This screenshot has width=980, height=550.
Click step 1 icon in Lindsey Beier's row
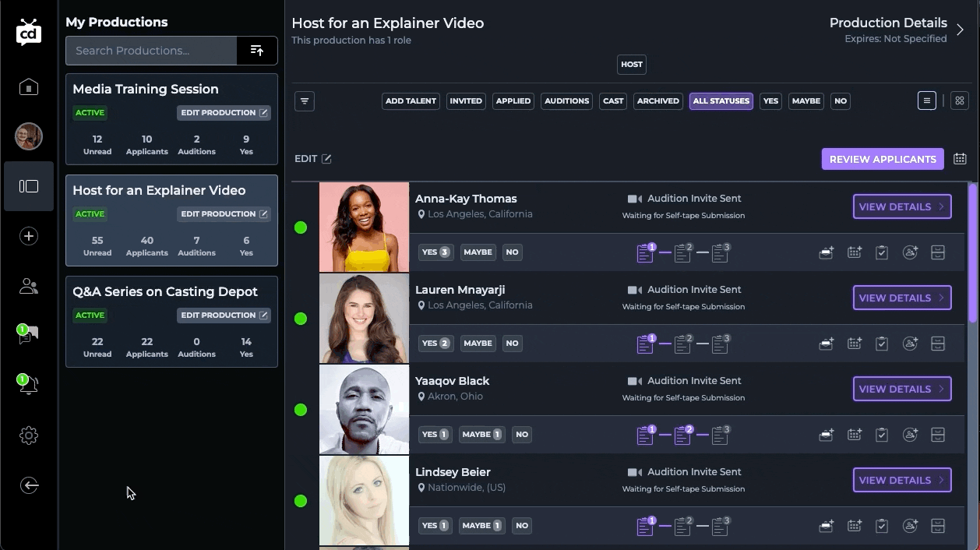[646, 526]
